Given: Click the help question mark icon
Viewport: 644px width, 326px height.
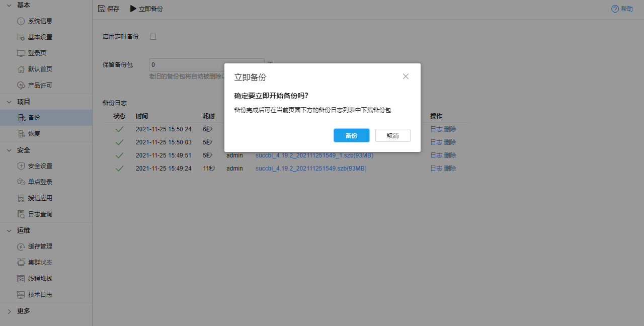Looking at the screenshot, I should click(x=615, y=9).
